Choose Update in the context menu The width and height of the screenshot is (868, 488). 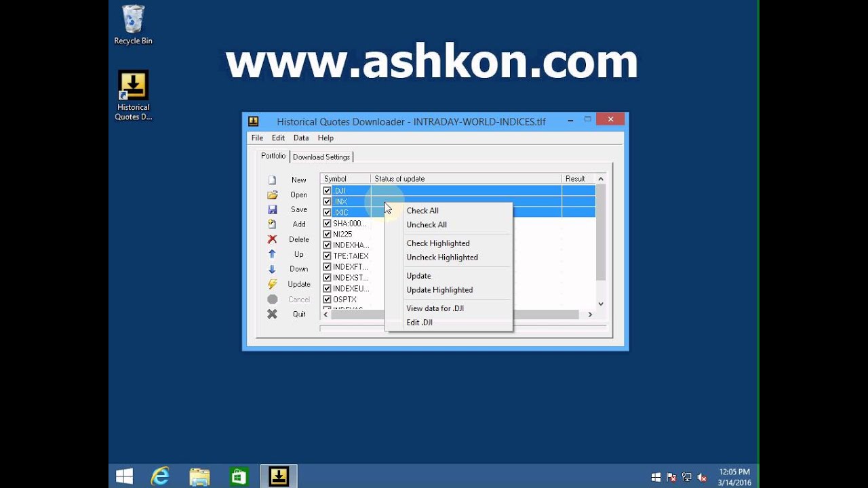click(x=418, y=276)
